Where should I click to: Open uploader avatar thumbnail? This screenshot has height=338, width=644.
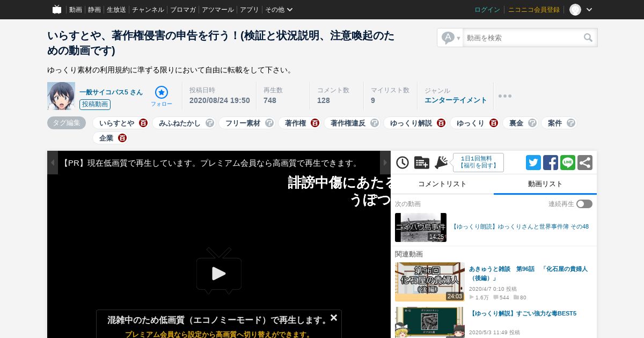61,96
